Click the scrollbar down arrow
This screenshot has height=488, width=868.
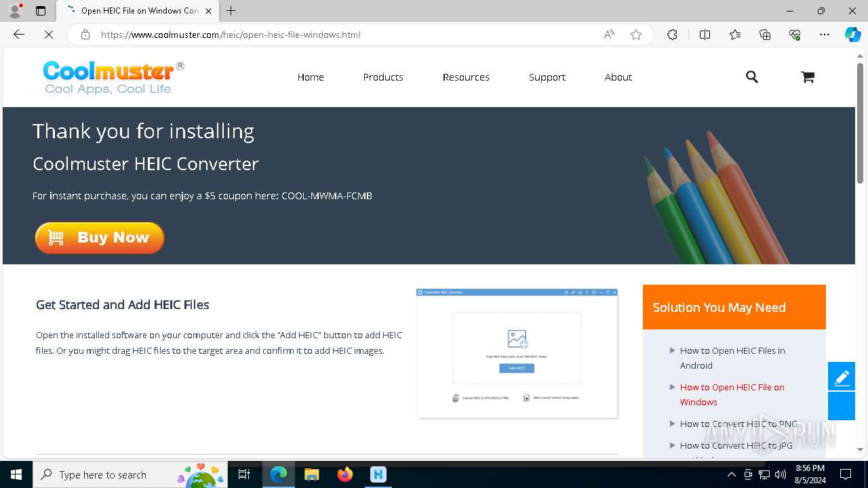[861, 449]
